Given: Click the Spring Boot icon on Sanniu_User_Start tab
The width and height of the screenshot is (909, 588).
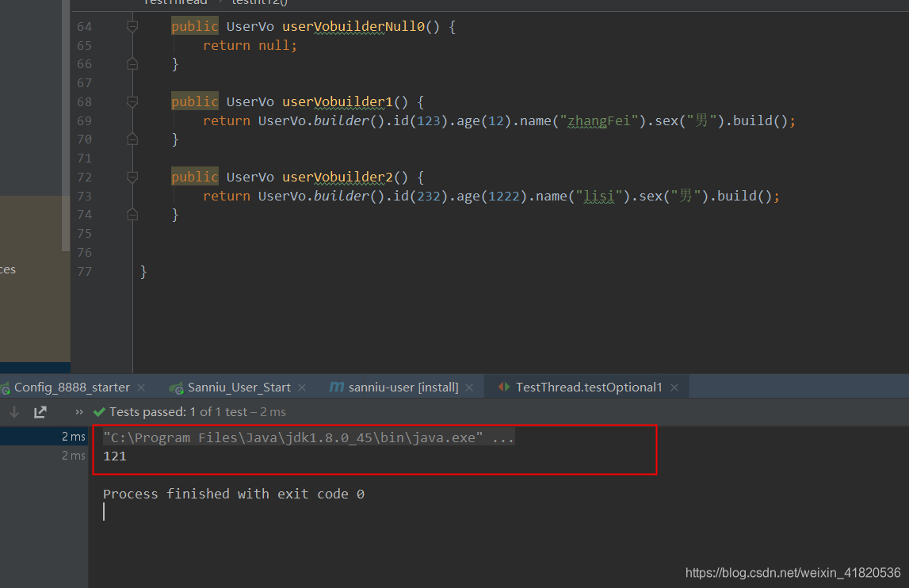Looking at the screenshot, I should 176,388.
